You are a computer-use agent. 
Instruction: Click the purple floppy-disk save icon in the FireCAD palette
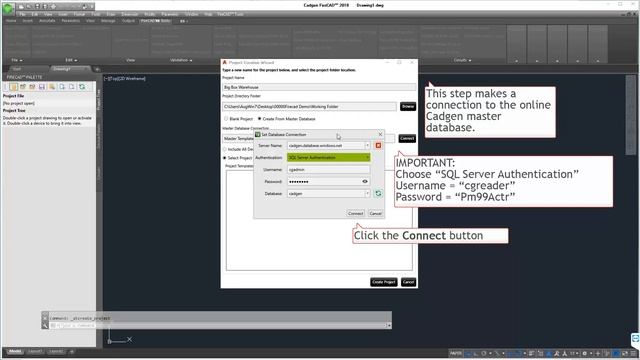(42, 87)
